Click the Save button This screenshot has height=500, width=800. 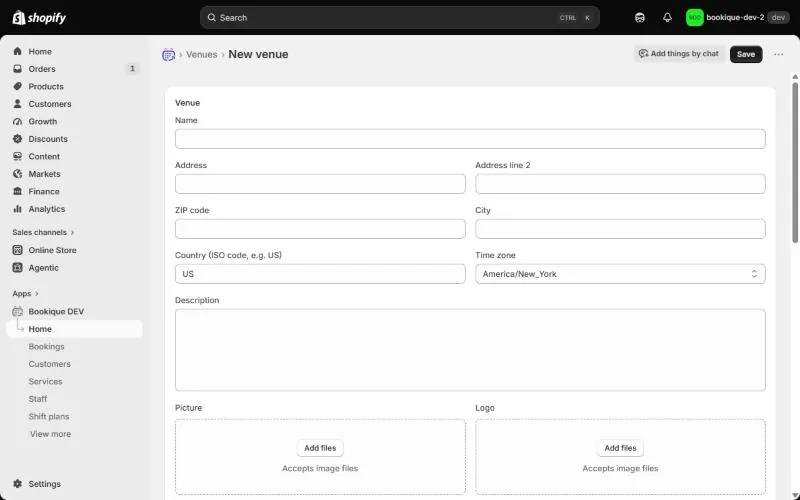[746, 54]
